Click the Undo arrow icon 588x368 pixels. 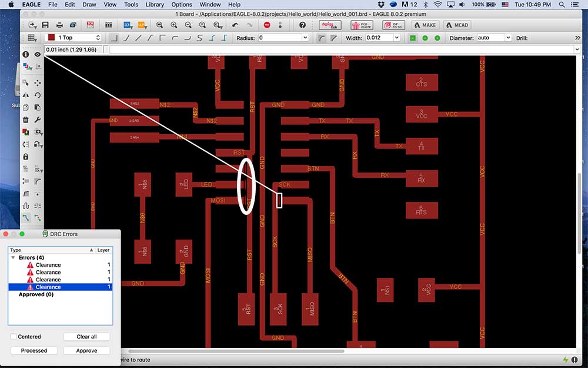[x=235, y=25]
